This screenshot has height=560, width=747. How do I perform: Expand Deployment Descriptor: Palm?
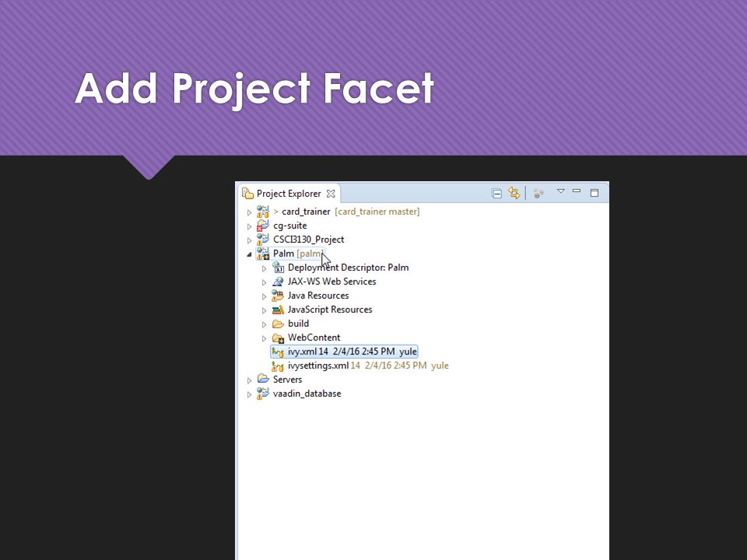pos(264,268)
